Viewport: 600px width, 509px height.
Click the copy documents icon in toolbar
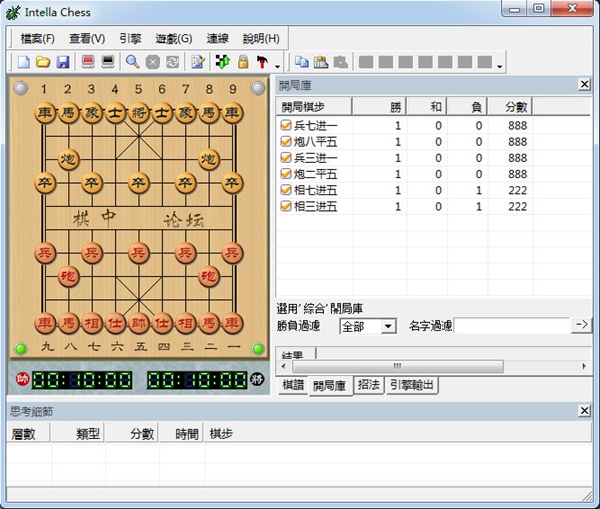click(x=302, y=62)
